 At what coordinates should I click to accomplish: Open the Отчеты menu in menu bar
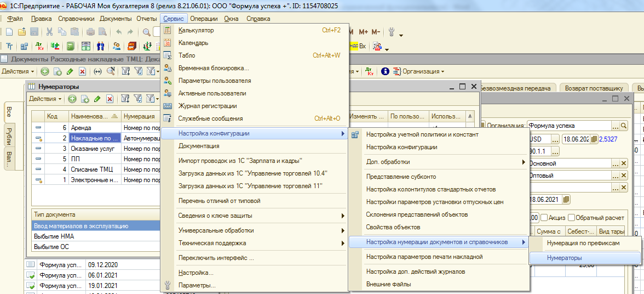[146, 19]
